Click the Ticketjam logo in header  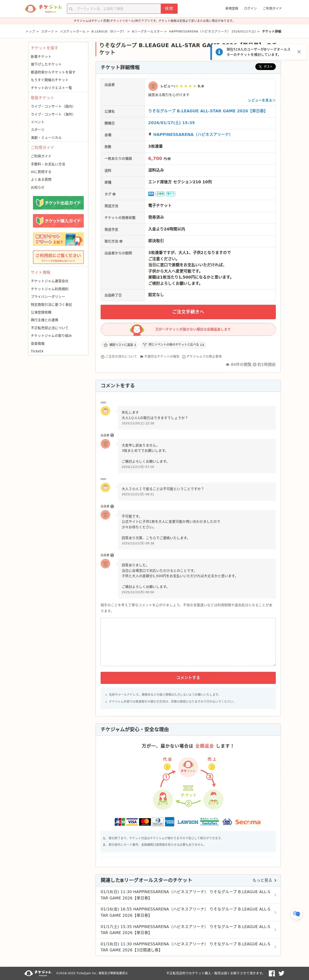click(x=43, y=8)
